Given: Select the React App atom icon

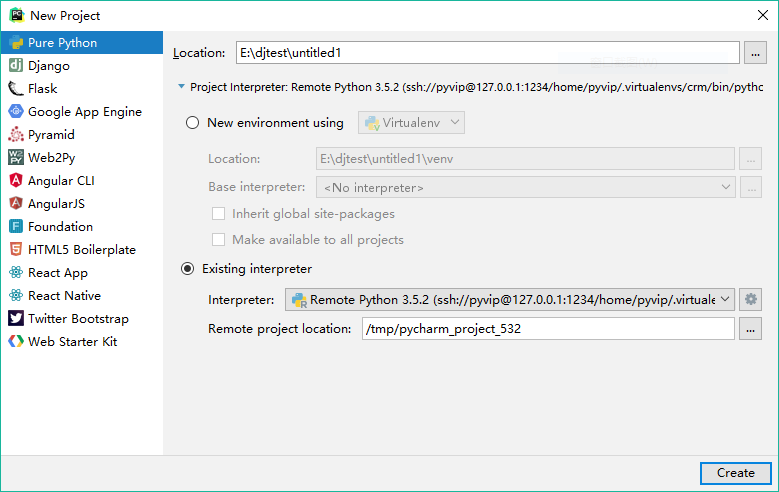Looking at the screenshot, I should tap(16, 272).
